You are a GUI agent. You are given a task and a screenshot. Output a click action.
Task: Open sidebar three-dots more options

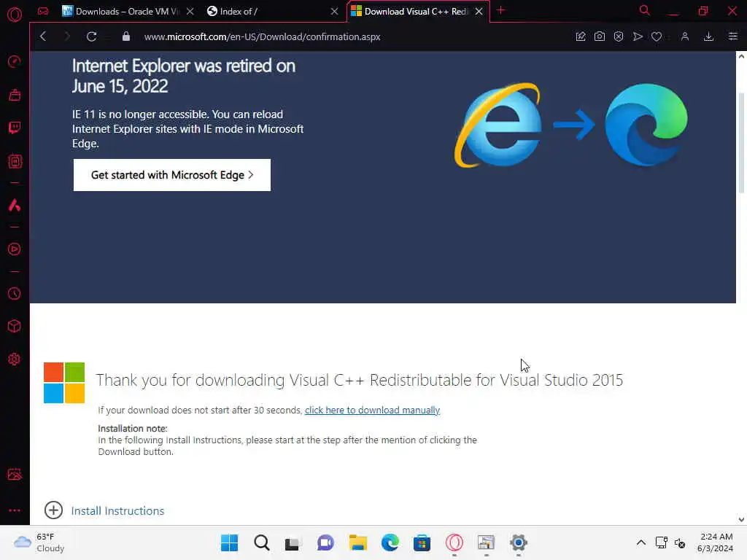pos(15,510)
